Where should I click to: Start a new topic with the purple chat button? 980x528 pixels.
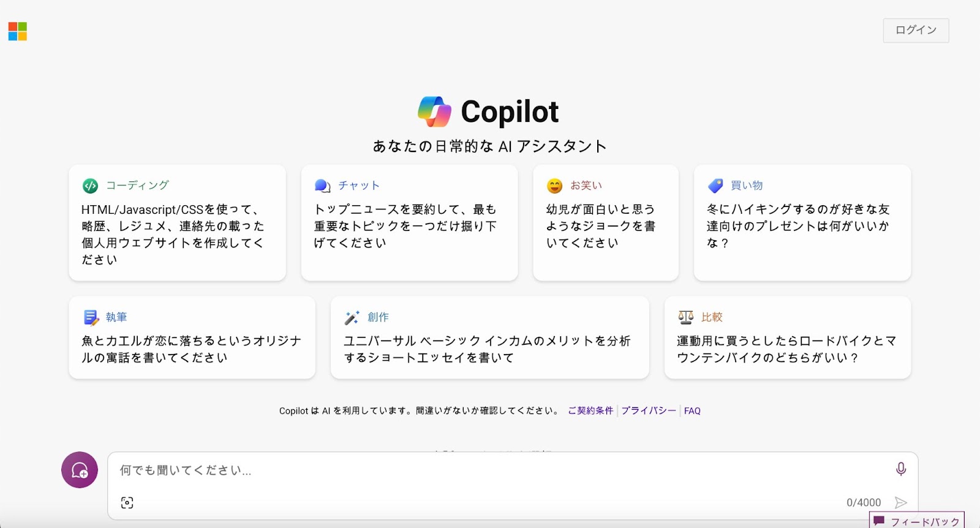tap(80, 470)
